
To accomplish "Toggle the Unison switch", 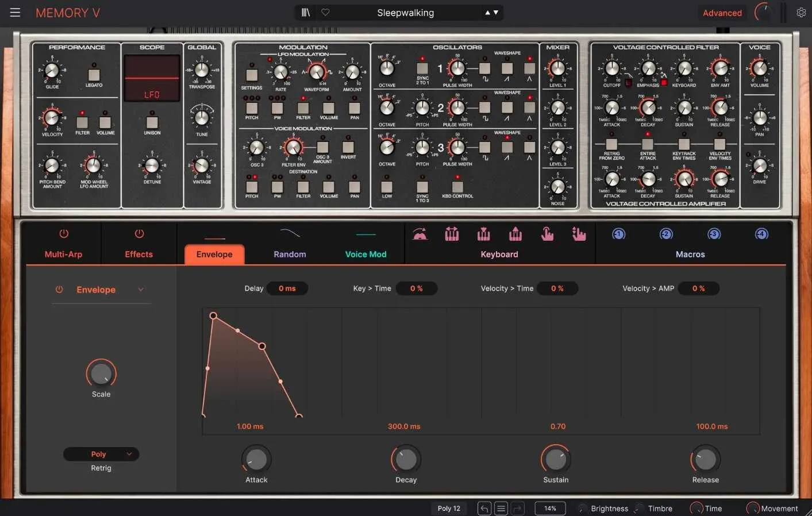I will pyautogui.click(x=152, y=122).
